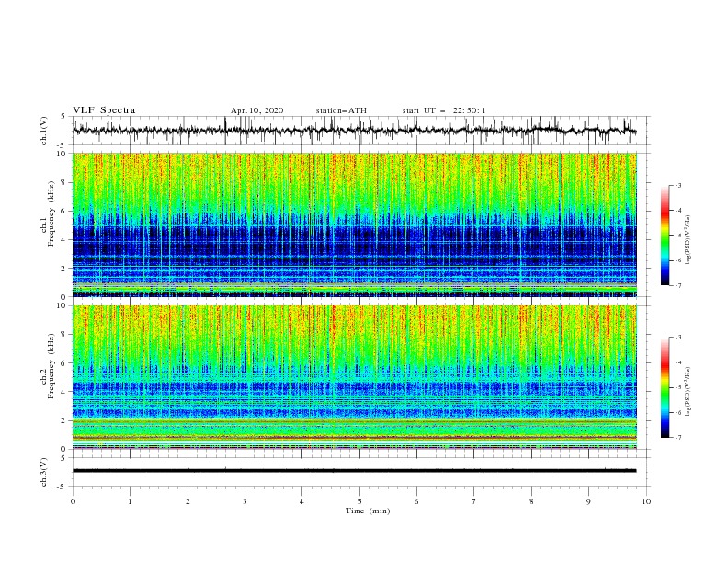The width and height of the screenshot is (728, 563).
Task: Select the ch.2 "Frequency (kHz)" axis label
Action: coord(51,365)
